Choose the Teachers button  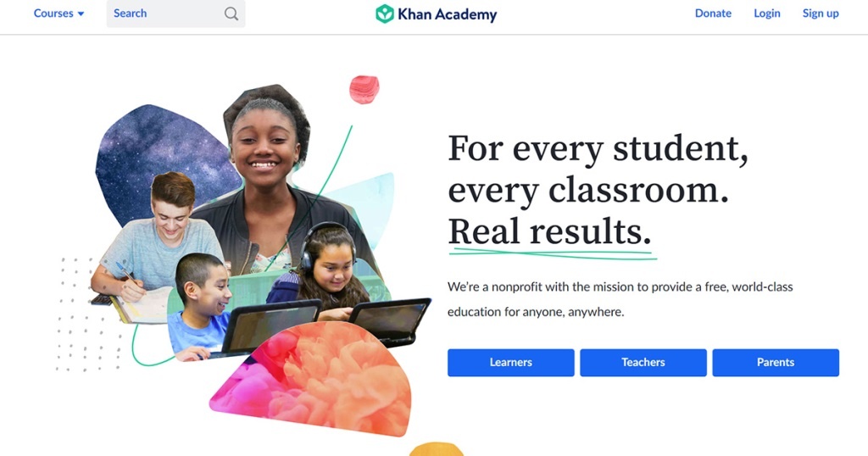tap(643, 363)
